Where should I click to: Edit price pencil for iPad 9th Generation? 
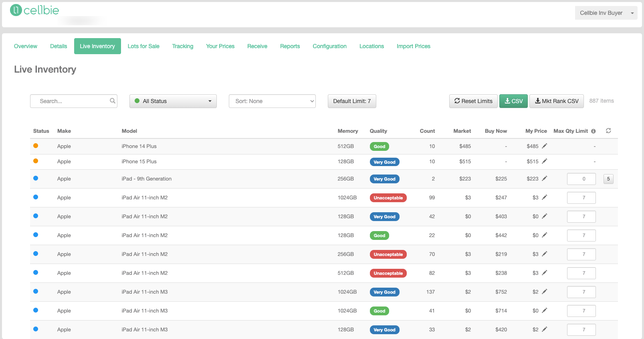[x=544, y=179]
